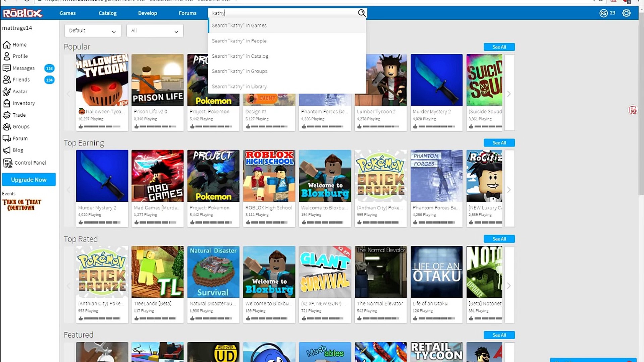Click "Project: Pokemon" title in Top Earning
The width and height of the screenshot is (644, 362).
click(209, 207)
